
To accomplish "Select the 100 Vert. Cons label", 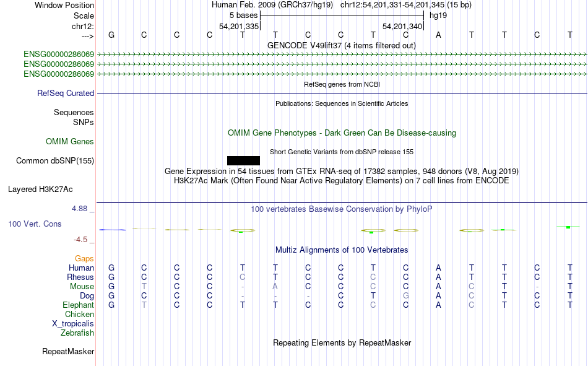I will (x=35, y=224).
